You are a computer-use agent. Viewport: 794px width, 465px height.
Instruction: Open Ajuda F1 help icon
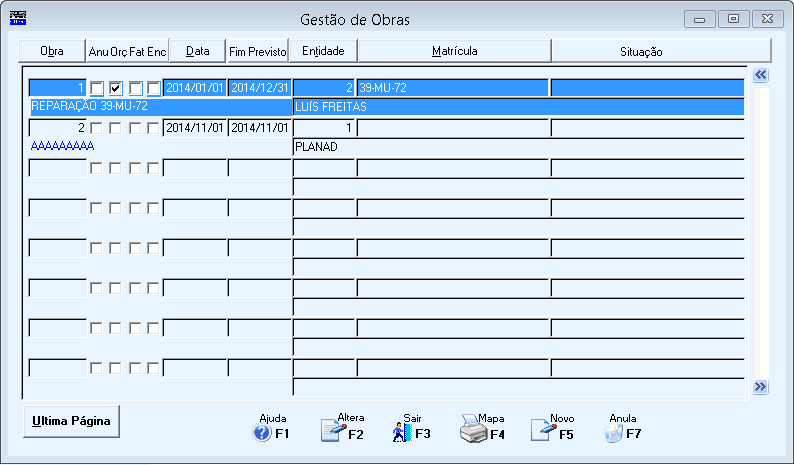pyautogui.click(x=262, y=433)
